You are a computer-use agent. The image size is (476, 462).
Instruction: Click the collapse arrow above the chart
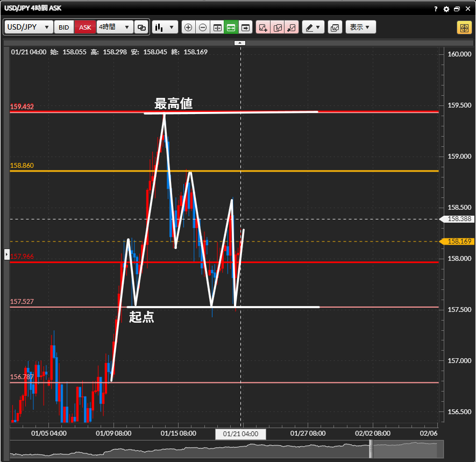(x=240, y=42)
